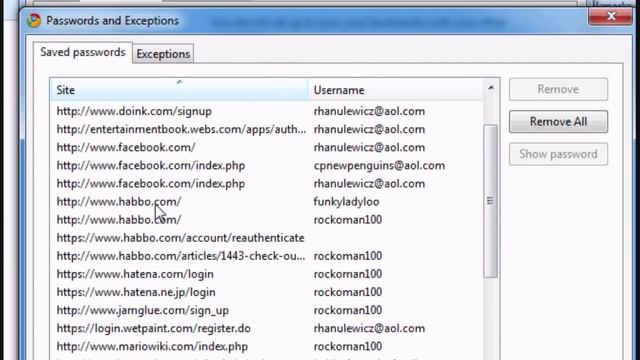640x360 pixels.
Task: Select the hatena.ne.jp/login row
Action: pos(267,292)
